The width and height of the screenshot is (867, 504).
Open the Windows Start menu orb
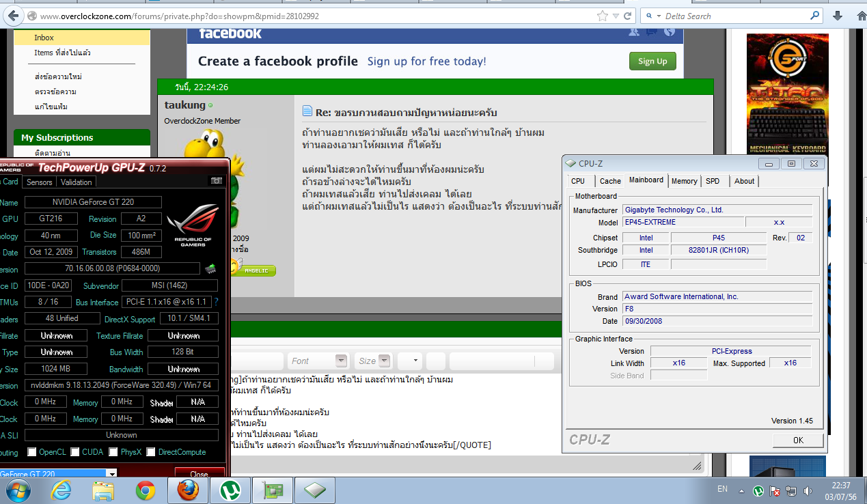(x=17, y=490)
